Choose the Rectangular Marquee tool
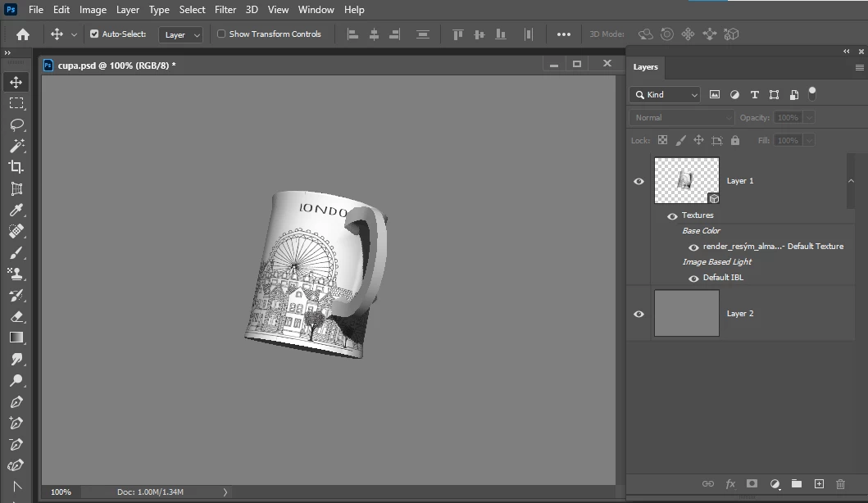The width and height of the screenshot is (868, 503). [16, 103]
